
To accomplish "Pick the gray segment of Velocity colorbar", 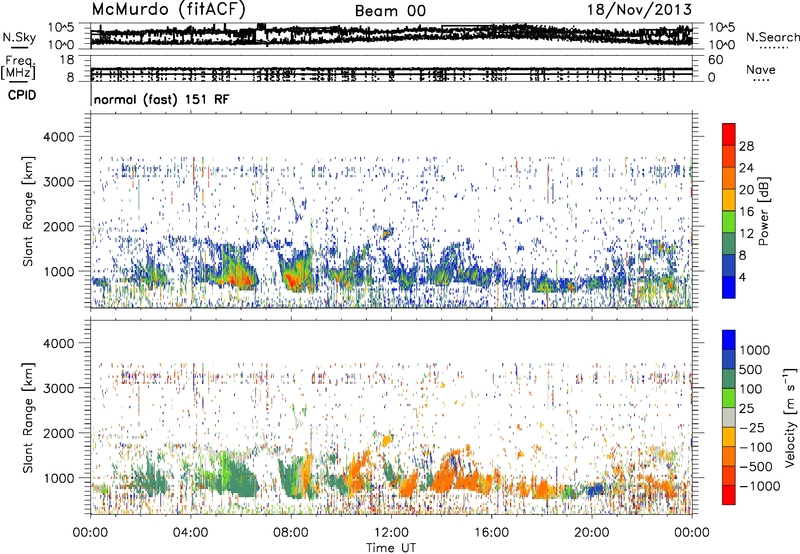I will pyautogui.click(x=729, y=418).
